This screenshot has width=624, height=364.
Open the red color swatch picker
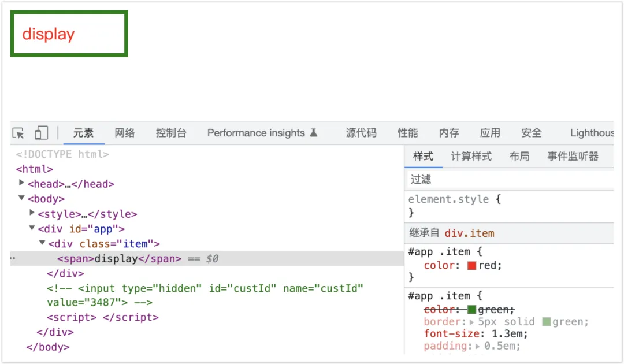(x=472, y=266)
